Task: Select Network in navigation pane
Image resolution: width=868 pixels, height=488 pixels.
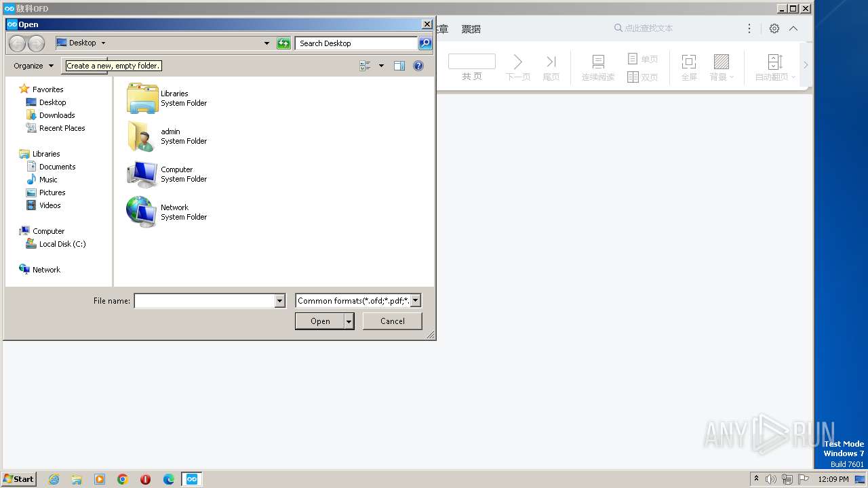Action: (46, 270)
